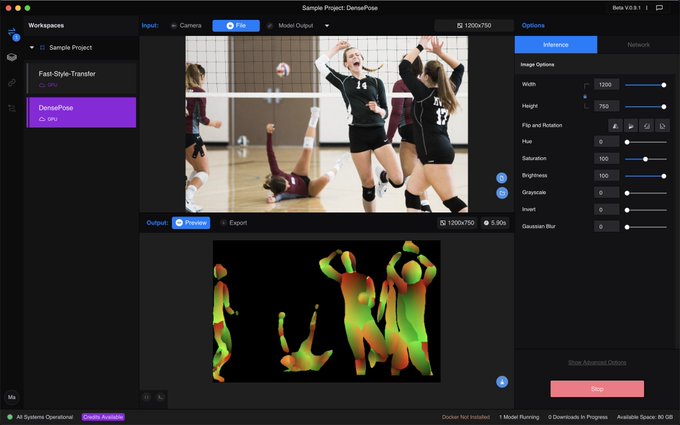This screenshot has height=425, width=680.
Task: Open the DensePose workspace
Action: (81, 112)
